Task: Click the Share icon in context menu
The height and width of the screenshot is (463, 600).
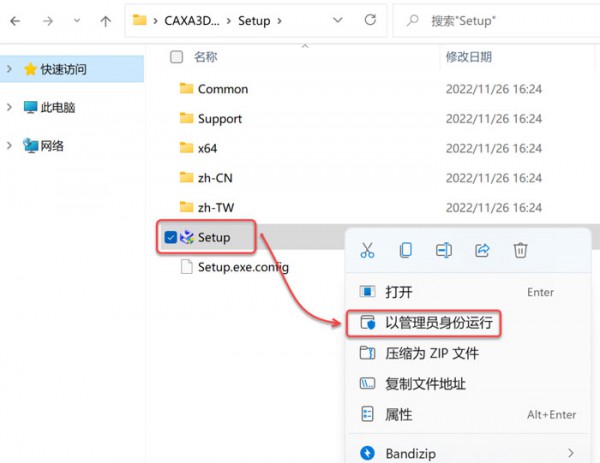Action: [482, 251]
